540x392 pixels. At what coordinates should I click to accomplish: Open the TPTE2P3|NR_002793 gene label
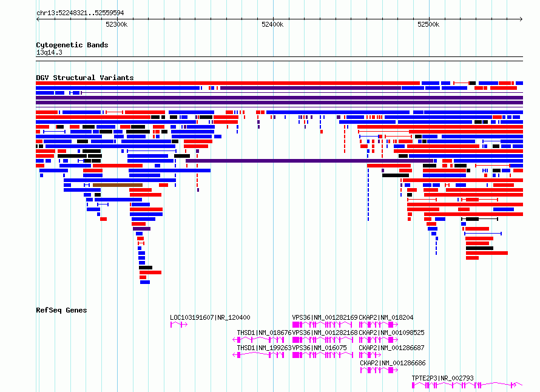[442, 378]
